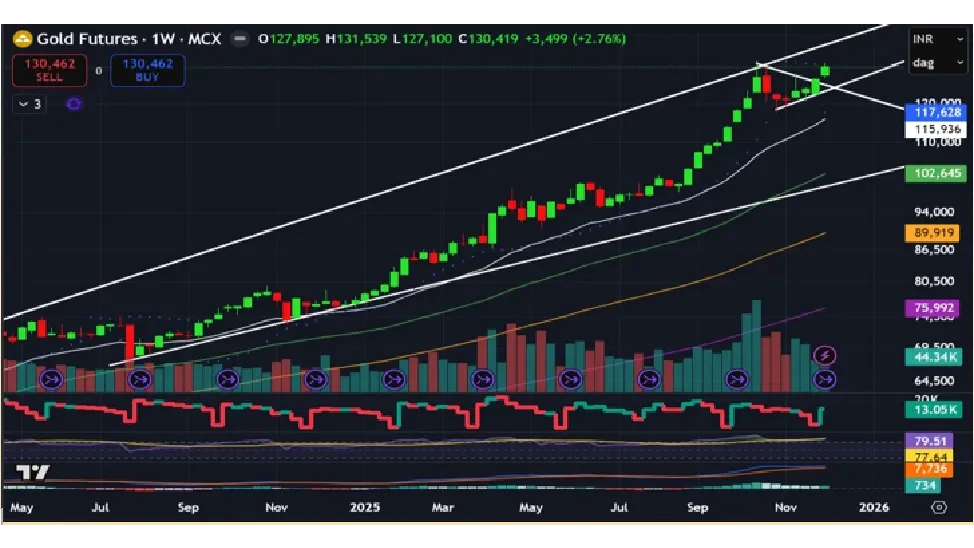
Task: Click the purple 75,992 price label
Action: click(933, 308)
